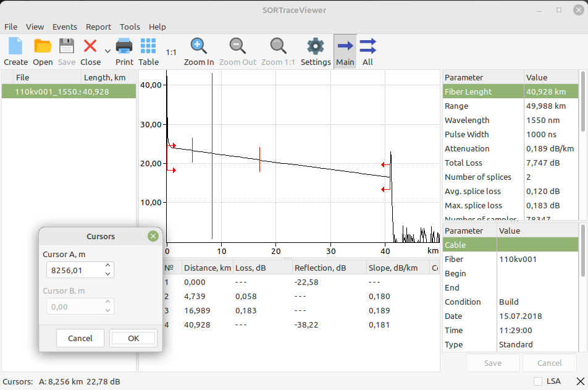Open Settings gear in toolbar
Viewport: 588px width, 390px height.
[316, 47]
